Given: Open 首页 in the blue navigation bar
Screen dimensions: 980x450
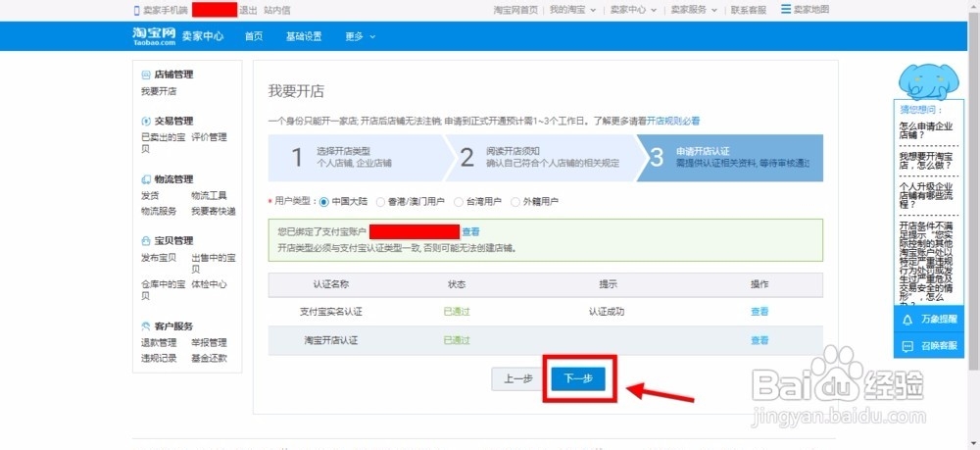Looking at the screenshot, I should point(254,37).
